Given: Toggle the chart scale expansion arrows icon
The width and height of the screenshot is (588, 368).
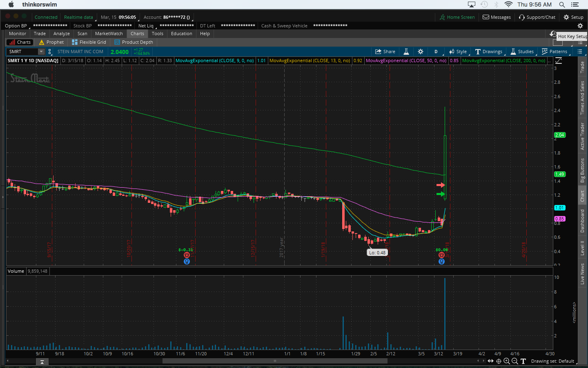Looking at the screenshot, I should click(x=490, y=361).
